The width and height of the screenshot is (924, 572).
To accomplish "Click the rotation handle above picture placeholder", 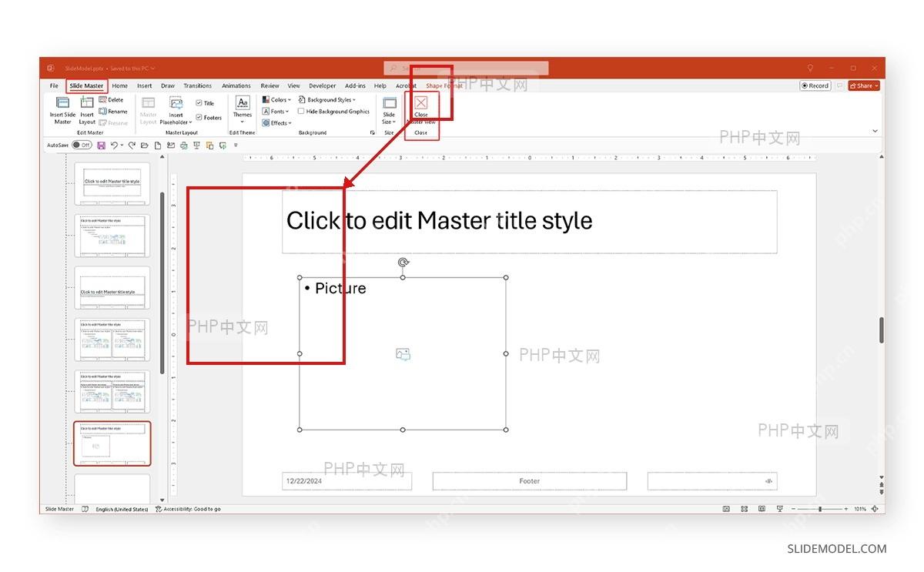I will 403,263.
